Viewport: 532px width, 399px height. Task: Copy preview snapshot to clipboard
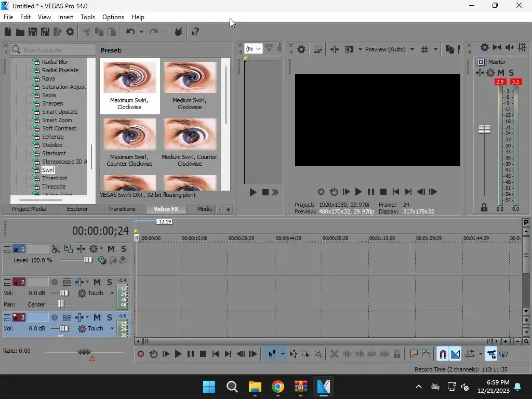pyautogui.click(x=449, y=49)
